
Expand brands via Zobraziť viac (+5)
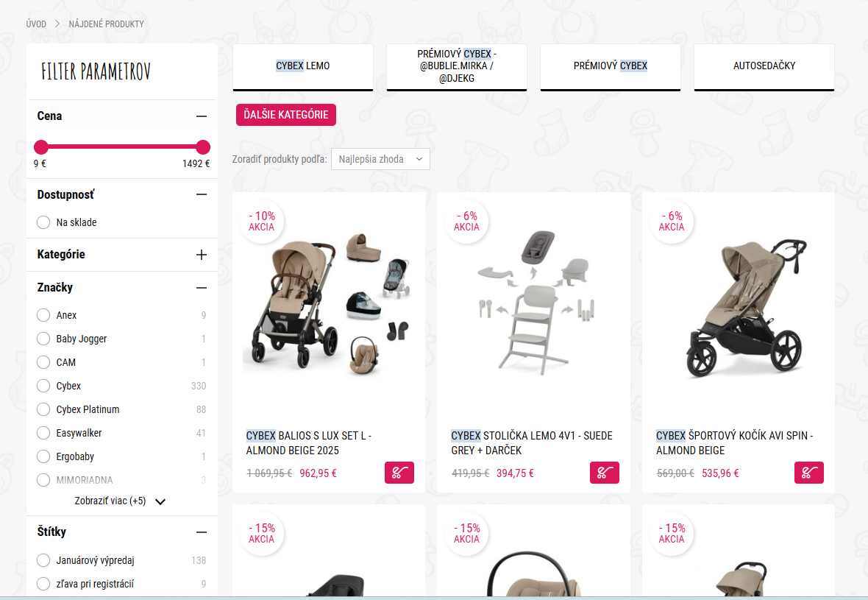point(120,501)
